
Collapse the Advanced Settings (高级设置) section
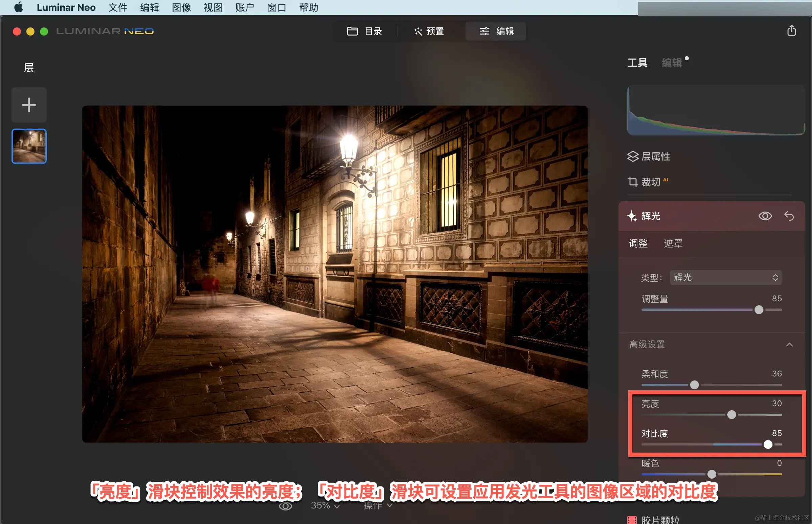pos(789,344)
